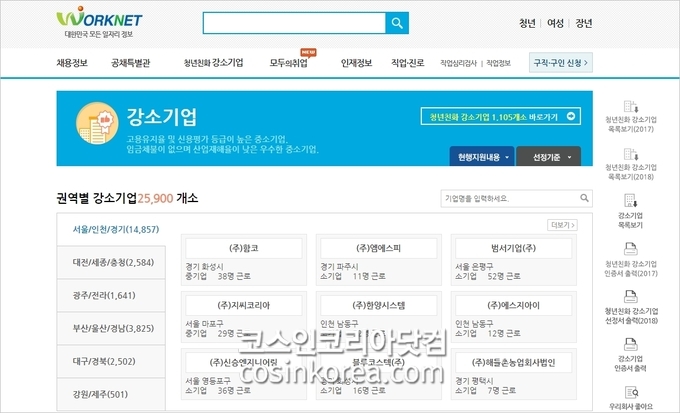Open the (주)한양시스템 company card
Image resolution: width=680 pixels, height=413 pixels.
click(x=379, y=317)
